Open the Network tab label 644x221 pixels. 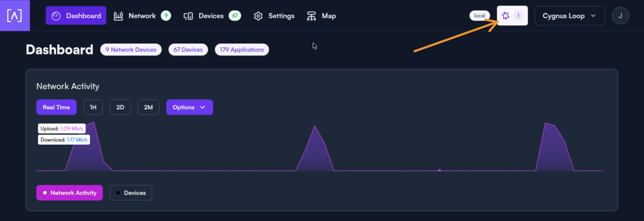(142, 16)
